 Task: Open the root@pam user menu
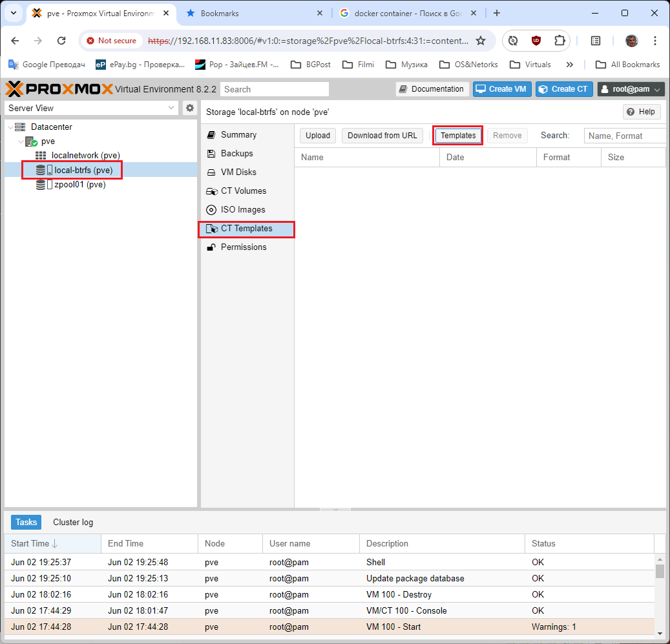point(631,89)
